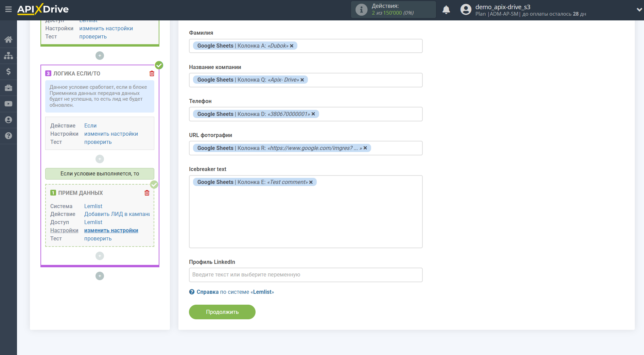Expand the account dropdown chevron

pos(639,10)
